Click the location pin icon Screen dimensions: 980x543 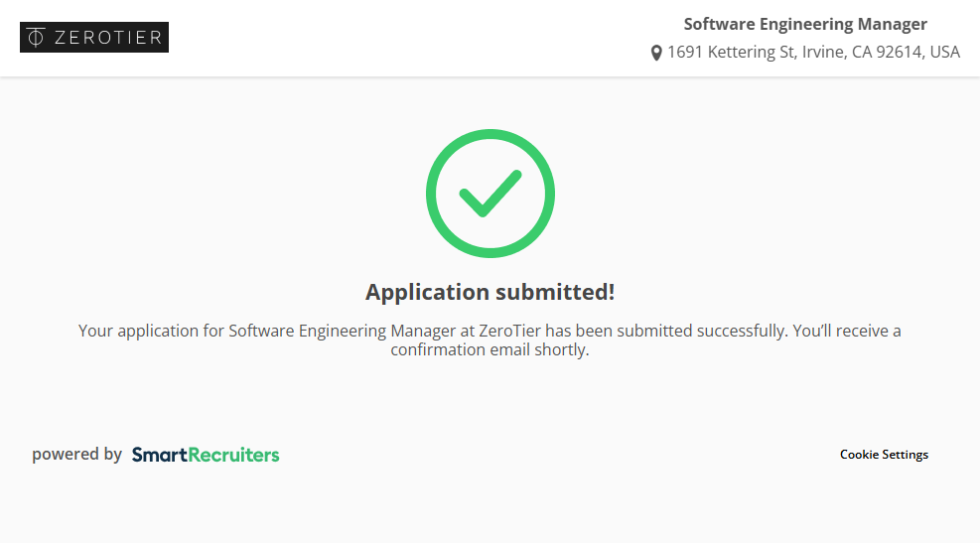click(656, 53)
